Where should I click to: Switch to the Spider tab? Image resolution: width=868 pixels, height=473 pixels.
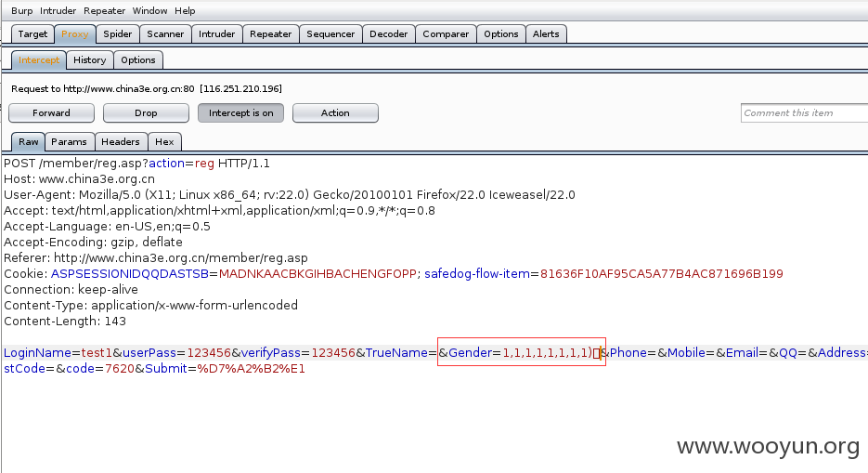(x=118, y=33)
